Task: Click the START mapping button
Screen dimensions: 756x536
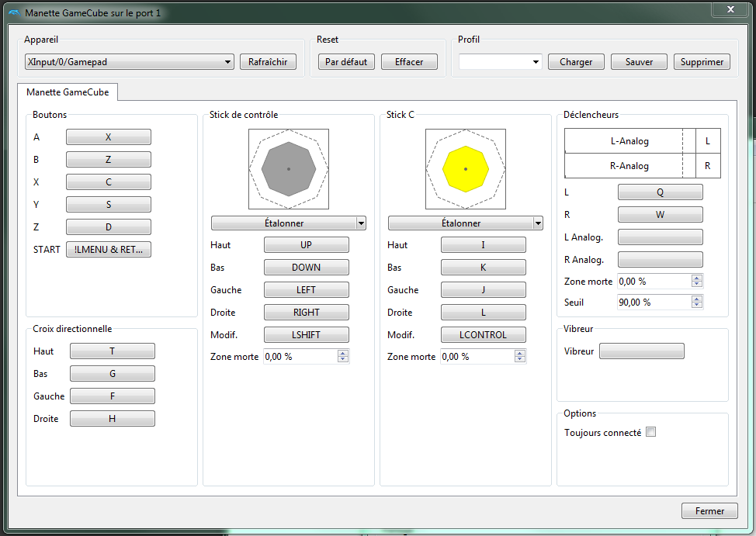Action: pos(109,249)
